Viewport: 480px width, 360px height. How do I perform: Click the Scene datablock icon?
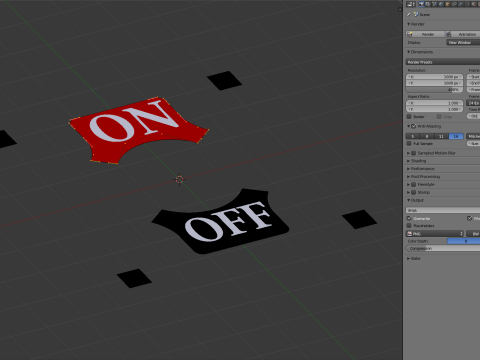pos(416,14)
